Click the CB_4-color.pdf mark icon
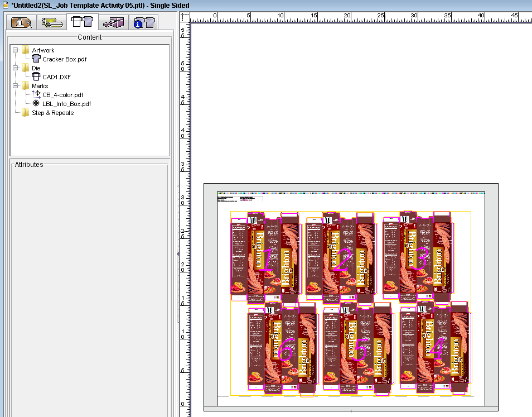Screen dimensions: 532x417 (x=37, y=95)
